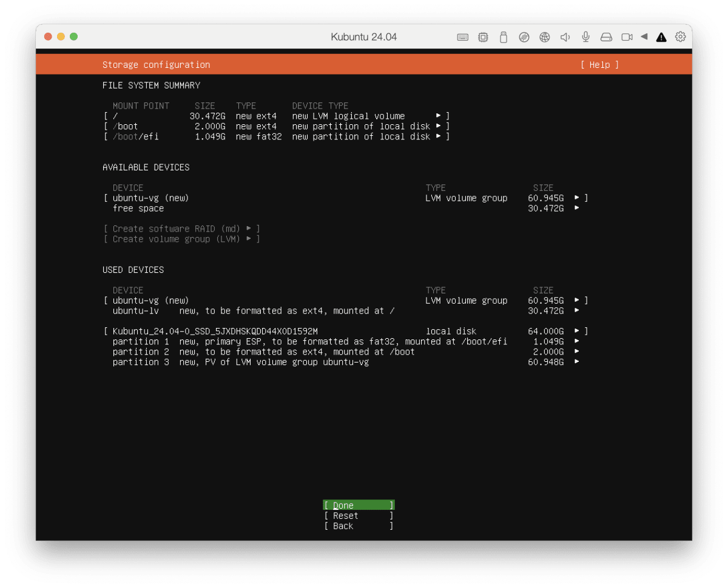Click the speaker sound icon
Viewport: 728px width, 588px height.
[x=565, y=37]
